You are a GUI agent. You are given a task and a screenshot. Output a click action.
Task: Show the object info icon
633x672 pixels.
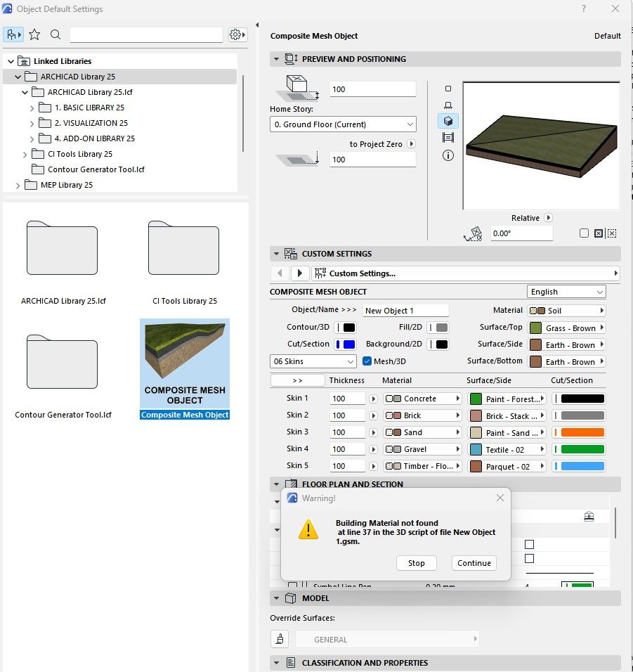tap(448, 155)
